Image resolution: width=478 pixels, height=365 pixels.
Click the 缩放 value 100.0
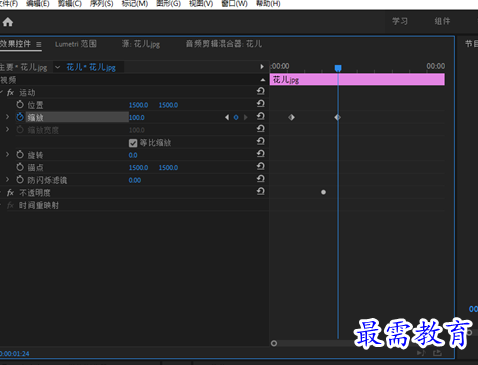pyautogui.click(x=137, y=118)
